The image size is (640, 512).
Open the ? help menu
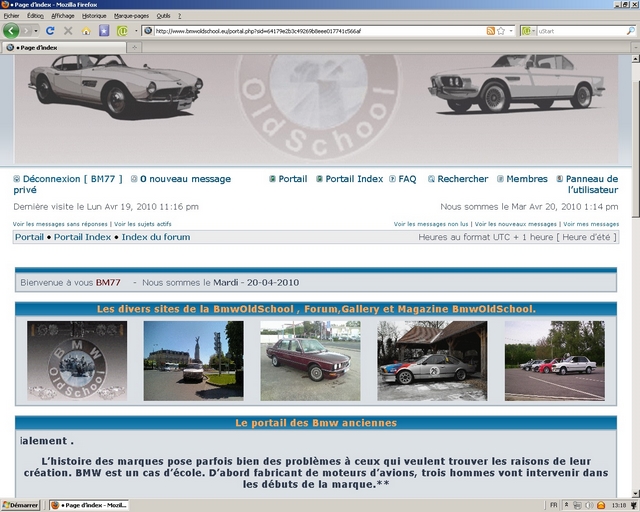179,16
